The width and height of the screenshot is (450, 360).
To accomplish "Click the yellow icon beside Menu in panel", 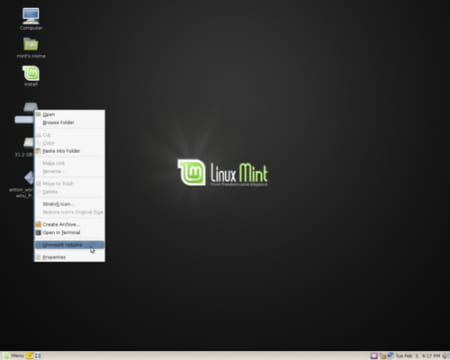I will [29, 356].
